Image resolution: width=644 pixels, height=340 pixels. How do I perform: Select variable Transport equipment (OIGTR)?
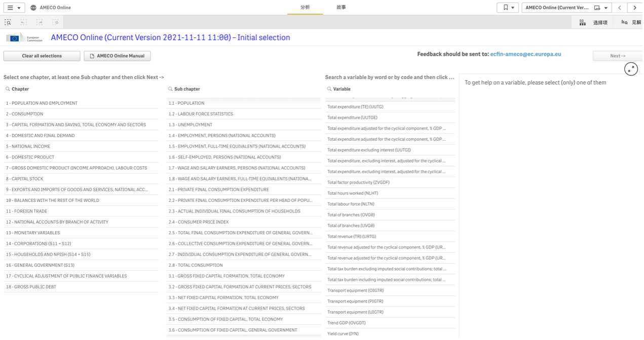pyautogui.click(x=390, y=290)
